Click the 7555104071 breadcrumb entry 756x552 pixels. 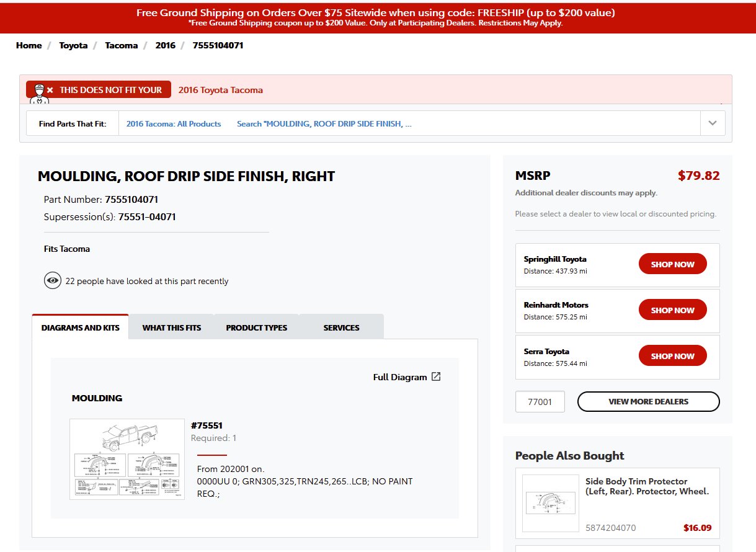pyautogui.click(x=218, y=45)
